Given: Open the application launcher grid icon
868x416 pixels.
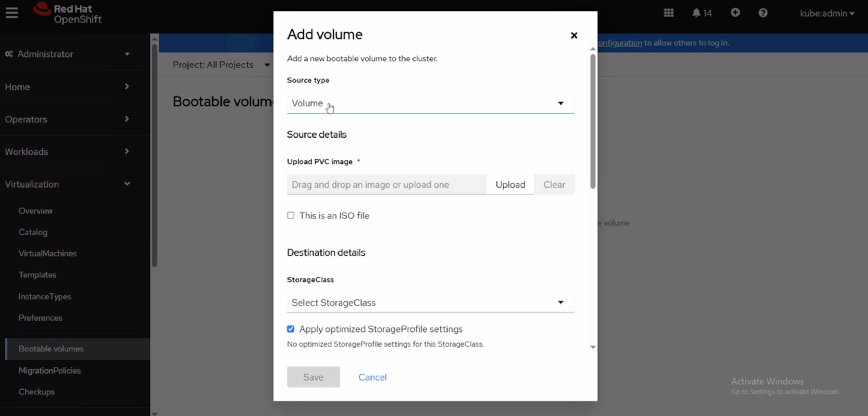Looking at the screenshot, I should point(668,13).
